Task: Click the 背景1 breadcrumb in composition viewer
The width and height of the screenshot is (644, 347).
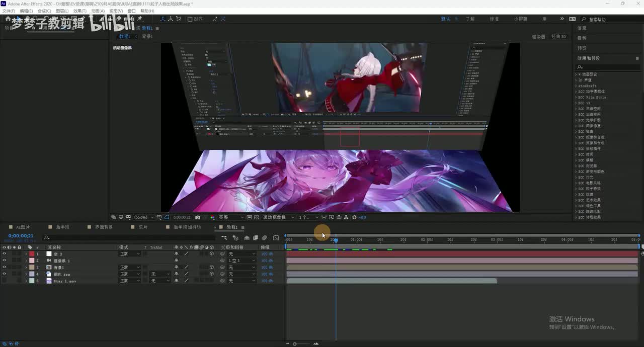Action: point(147,37)
